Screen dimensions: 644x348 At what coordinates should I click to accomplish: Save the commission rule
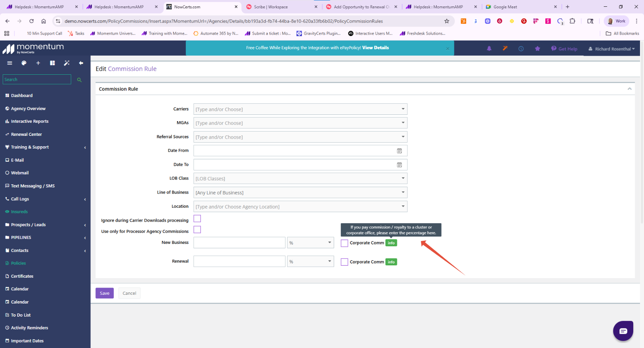point(105,293)
